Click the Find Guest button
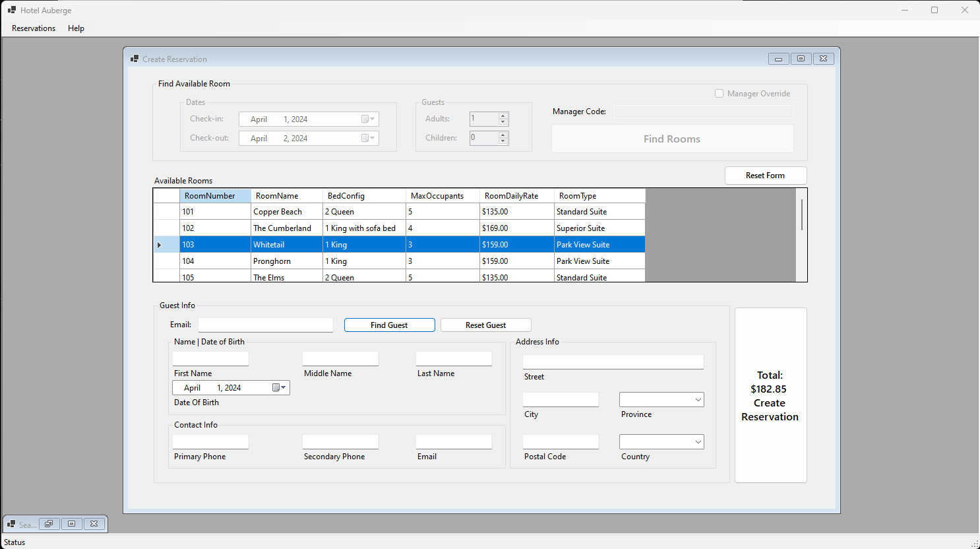The height and width of the screenshot is (549, 980). click(x=389, y=325)
